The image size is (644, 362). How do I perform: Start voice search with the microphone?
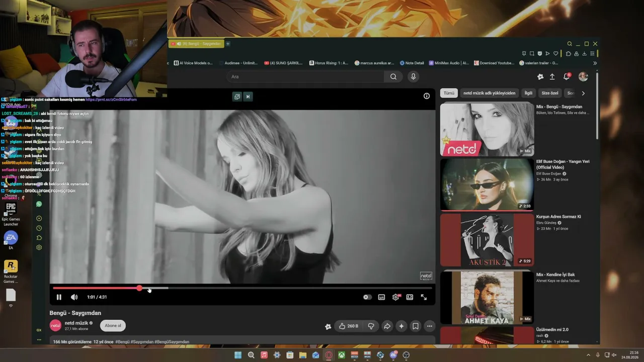tap(413, 76)
